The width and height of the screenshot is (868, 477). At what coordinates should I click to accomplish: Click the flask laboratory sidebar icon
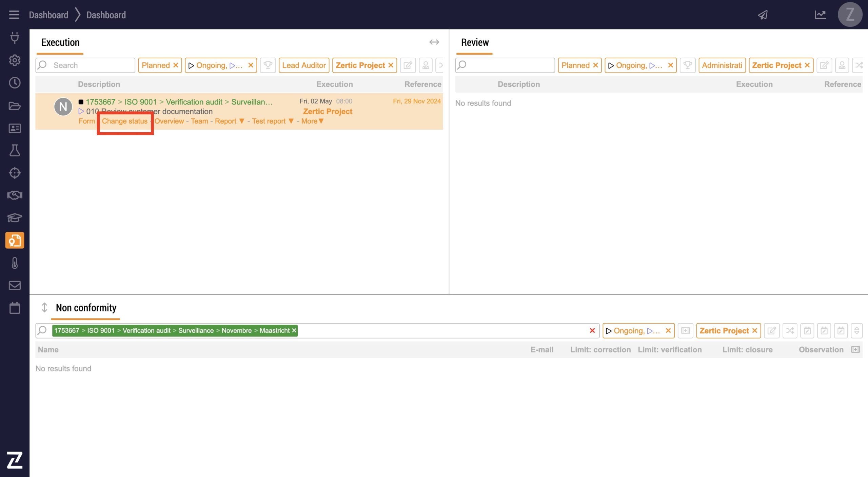coord(15,150)
